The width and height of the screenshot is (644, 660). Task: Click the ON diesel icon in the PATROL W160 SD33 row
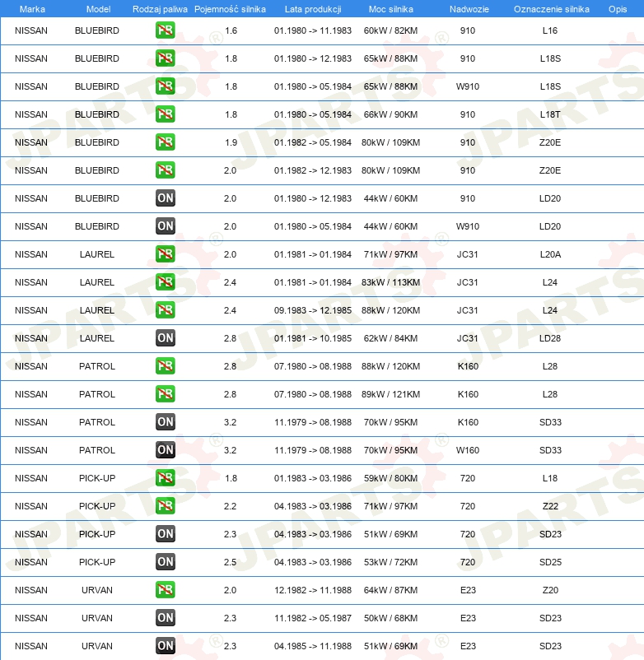165,450
